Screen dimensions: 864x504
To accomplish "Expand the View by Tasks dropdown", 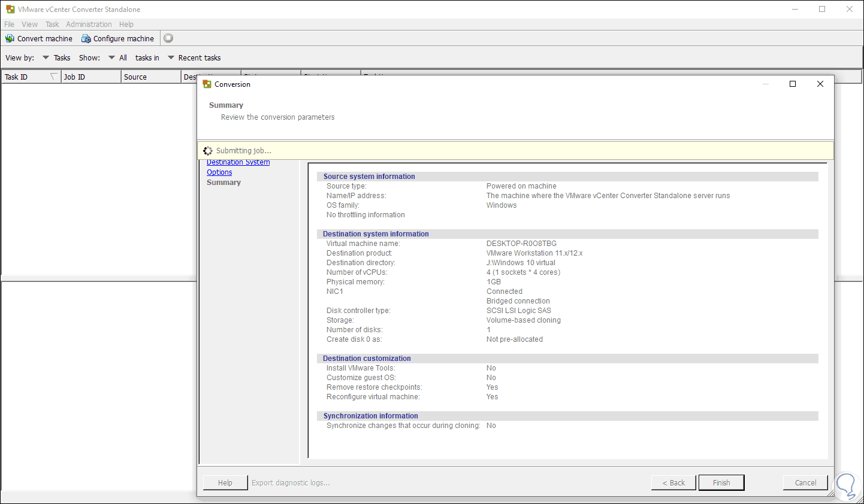I will pyautogui.click(x=56, y=58).
